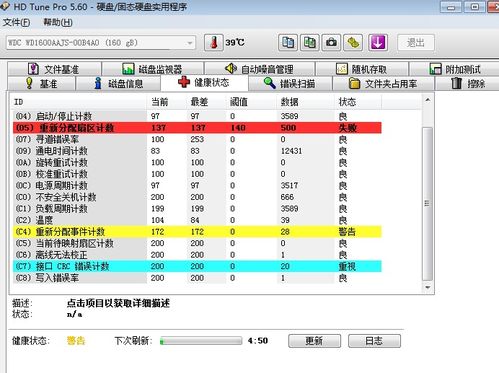
Task: Click data value 666 in row C0
Action: tap(287, 197)
